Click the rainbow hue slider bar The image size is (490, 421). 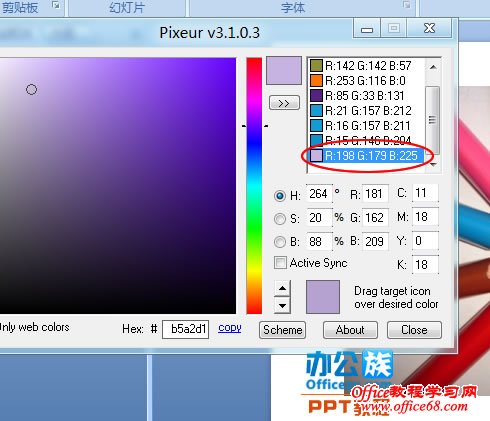coord(254,186)
